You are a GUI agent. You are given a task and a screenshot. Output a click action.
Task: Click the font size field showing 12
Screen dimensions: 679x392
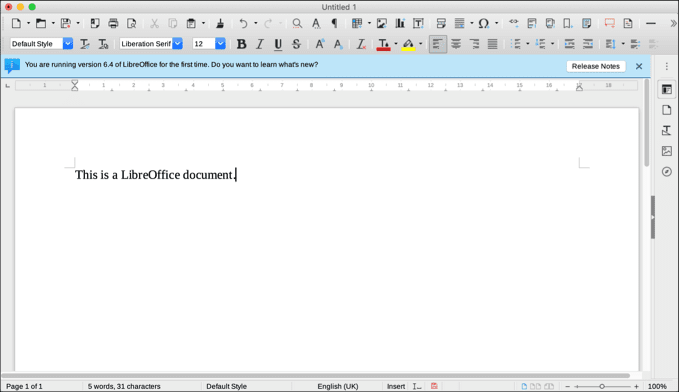point(204,44)
